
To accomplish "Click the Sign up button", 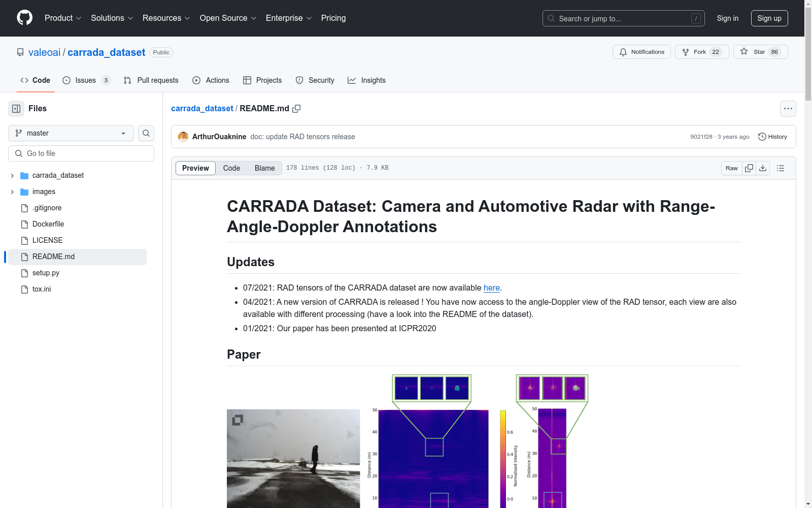I will [x=769, y=18].
